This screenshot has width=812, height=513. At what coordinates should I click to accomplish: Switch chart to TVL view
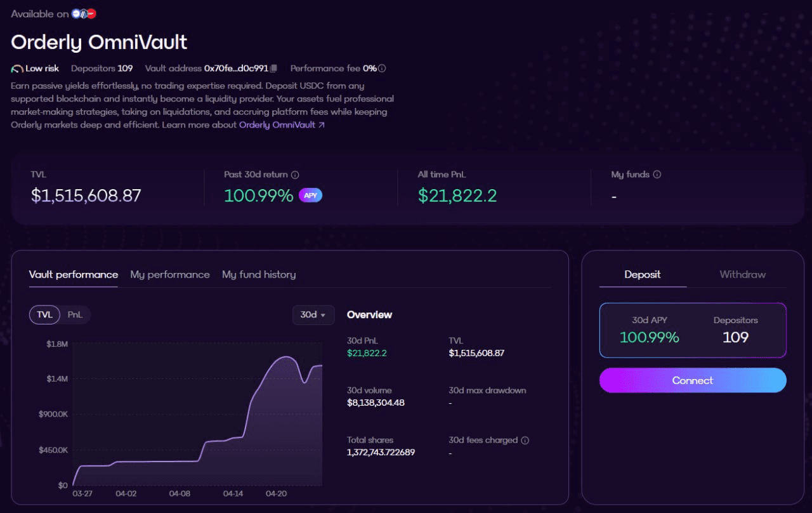pos(44,315)
